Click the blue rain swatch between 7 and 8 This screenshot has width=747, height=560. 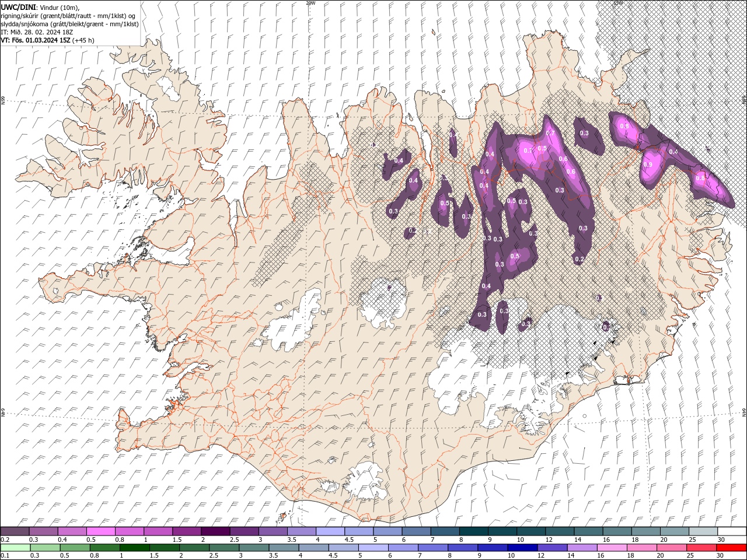coord(433,548)
